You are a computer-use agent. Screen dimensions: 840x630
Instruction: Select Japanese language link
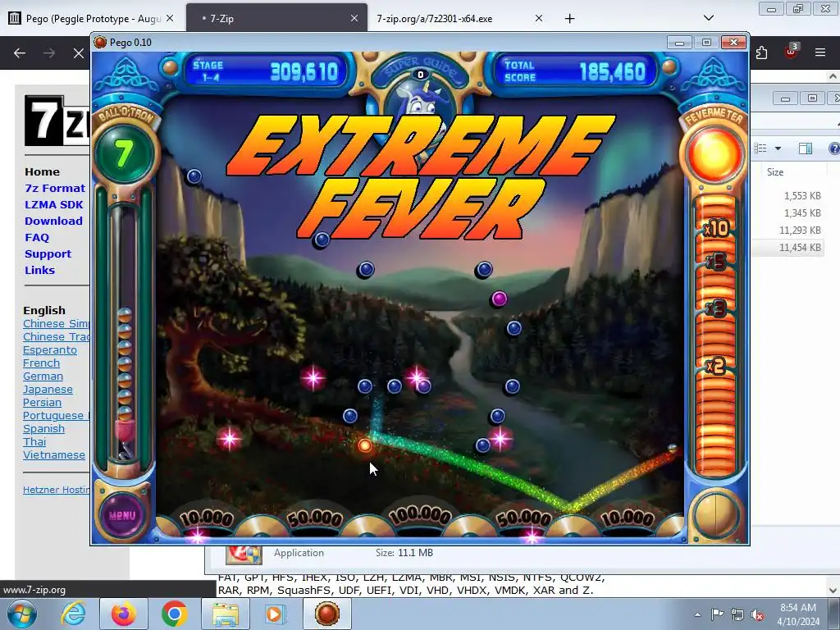coord(48,390)
